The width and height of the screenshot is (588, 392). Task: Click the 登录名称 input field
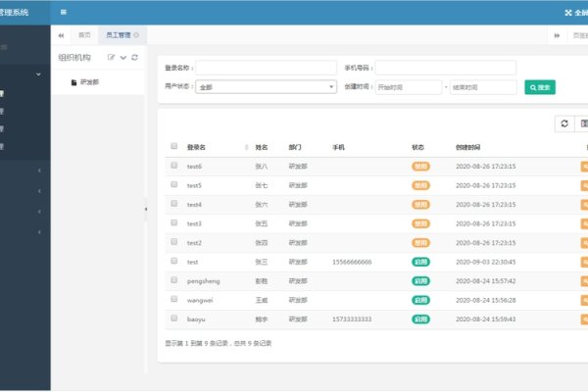click(266, 68)
